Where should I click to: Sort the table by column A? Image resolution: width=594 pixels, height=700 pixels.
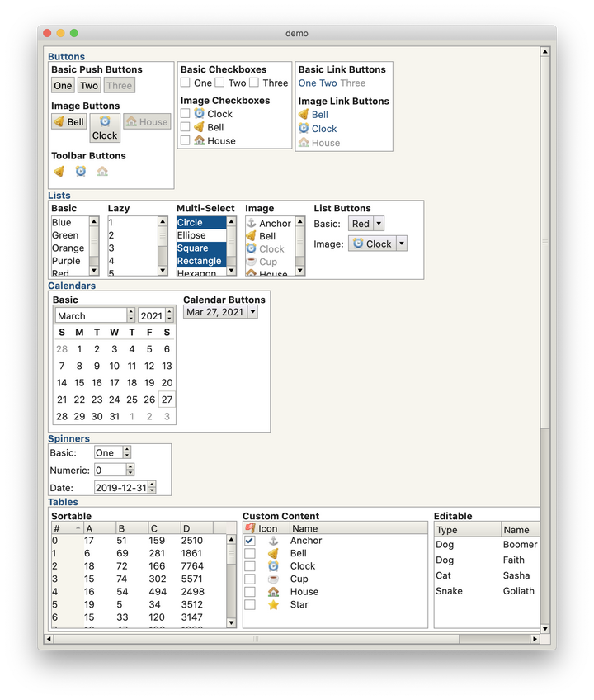pos(100,528)
